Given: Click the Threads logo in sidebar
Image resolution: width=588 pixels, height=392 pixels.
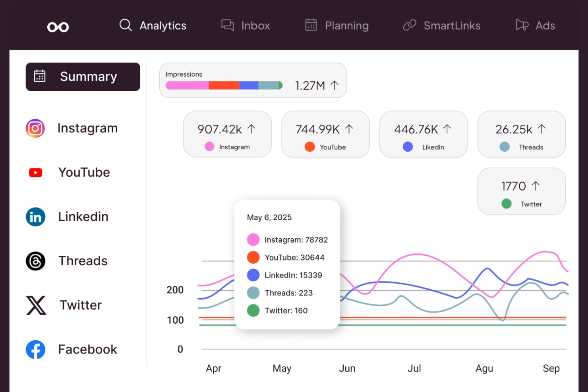Looking at the screenshot, I should pyautogui.click(x=35, y=261).
